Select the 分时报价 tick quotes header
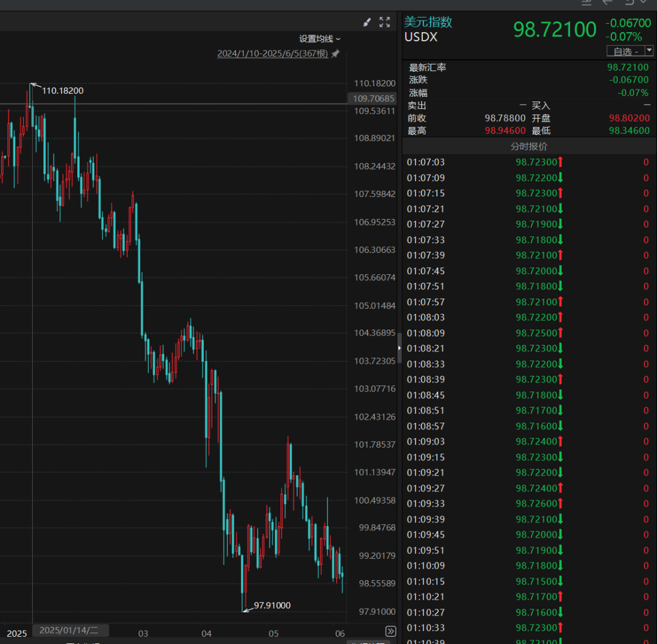The width and height of the screenshot is (657, 644). pyautogui.click(x=529, y=146)
